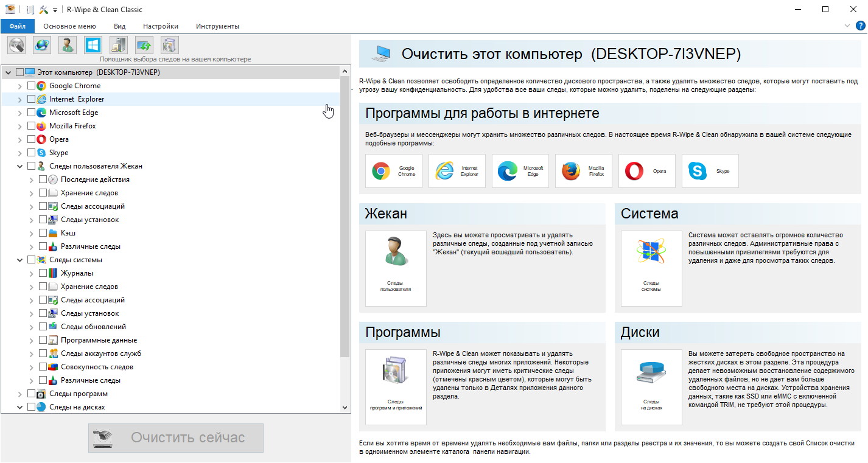Open the Настройки tab
The height and width of the screenshot is (463, 868).
tap(161, 26)
